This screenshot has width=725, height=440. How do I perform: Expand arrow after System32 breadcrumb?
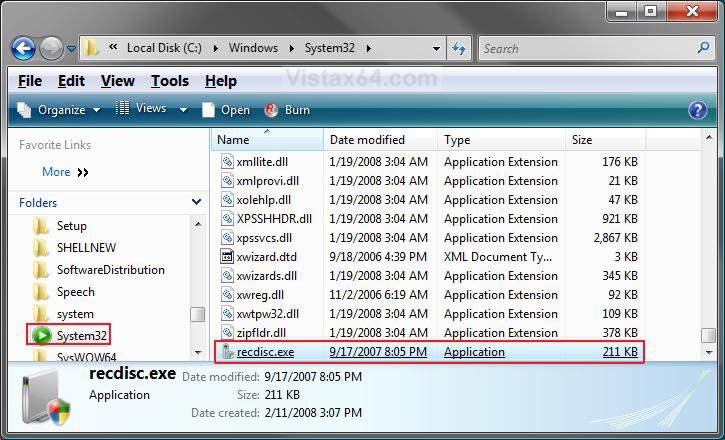(x=369, y=48)
